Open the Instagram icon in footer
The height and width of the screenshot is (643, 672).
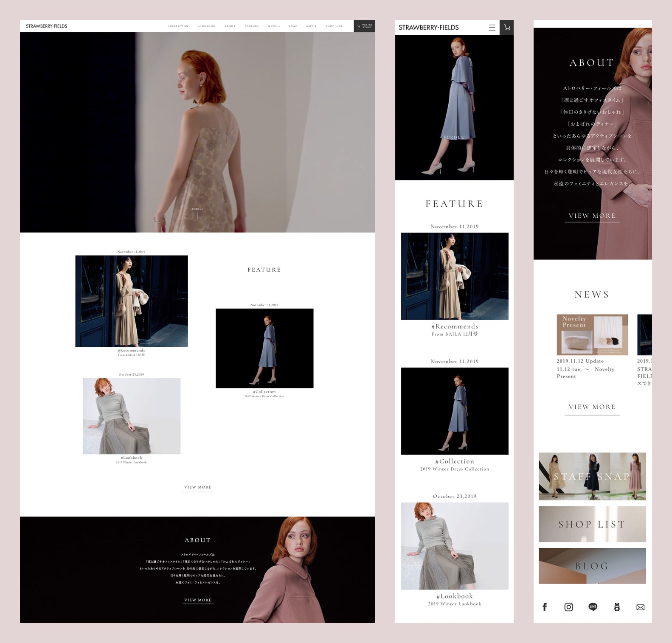pyautogui.click(x=568, y=607)
